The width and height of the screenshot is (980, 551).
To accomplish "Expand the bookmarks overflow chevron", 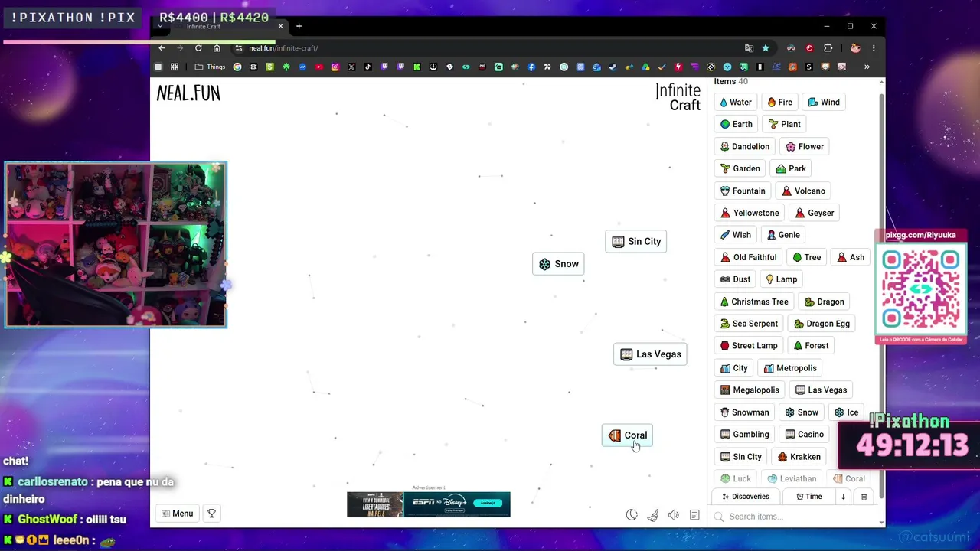I will point(867,67).
